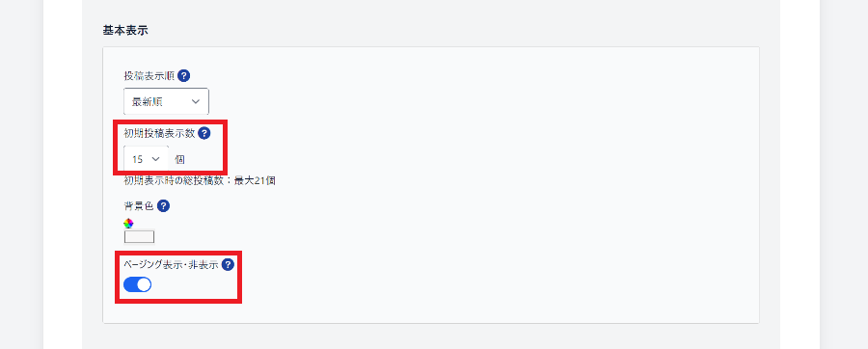Screen dimensions: 868x349
Task: Pick the 背景色 background color swatch box
Action: [140, 237]
